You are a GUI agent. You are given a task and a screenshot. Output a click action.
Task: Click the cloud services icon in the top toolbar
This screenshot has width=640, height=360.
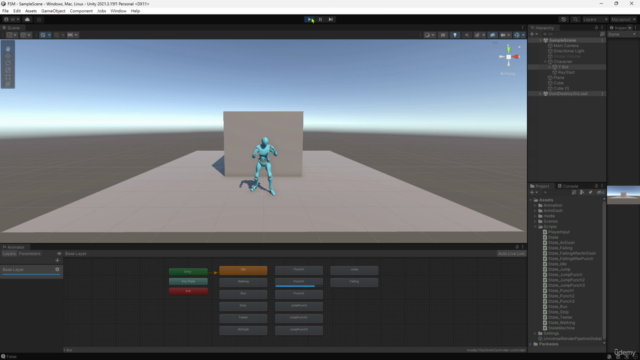pyautogui.click(x=27, y=19)
